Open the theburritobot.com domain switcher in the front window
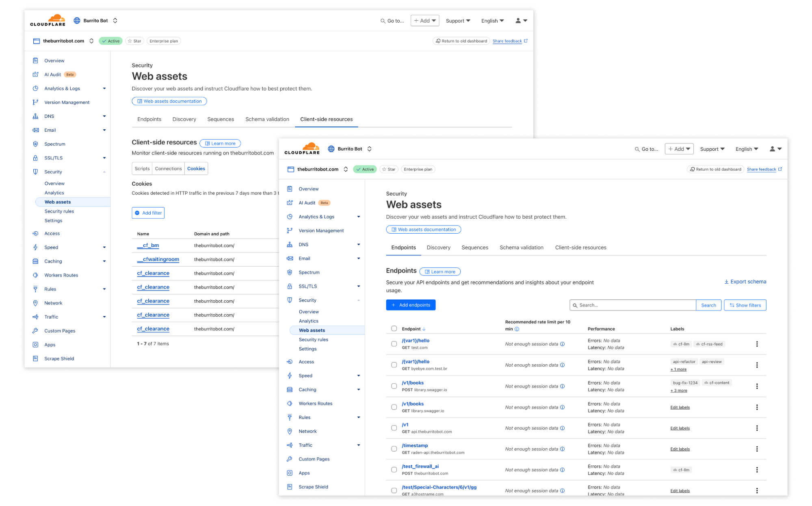The width and height of the screenshot is (812, 506). [x=345, y=169]
